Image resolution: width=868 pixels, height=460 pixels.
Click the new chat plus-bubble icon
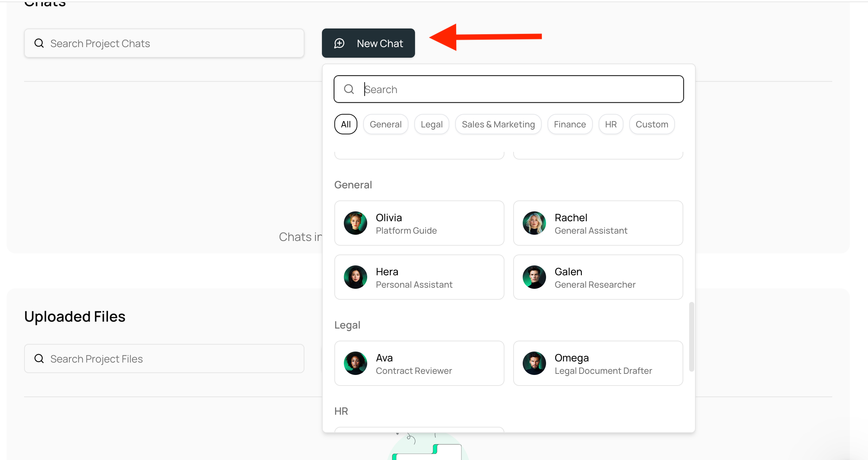tap(339, 43)
